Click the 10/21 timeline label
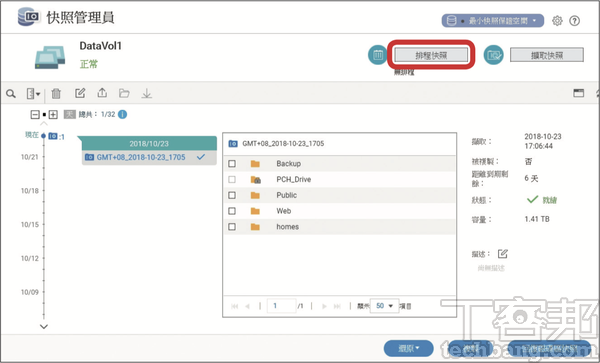 pyautogui.click(x=30, y=157)
